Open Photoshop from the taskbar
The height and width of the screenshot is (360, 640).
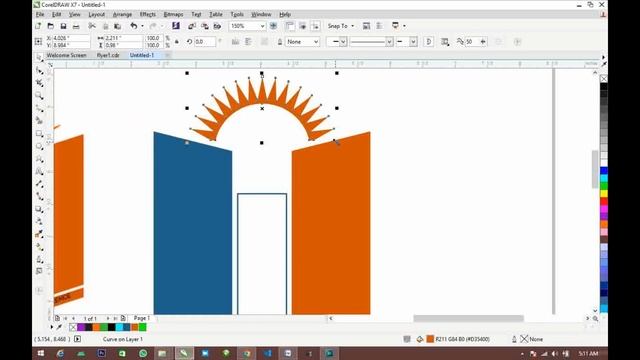102,353
